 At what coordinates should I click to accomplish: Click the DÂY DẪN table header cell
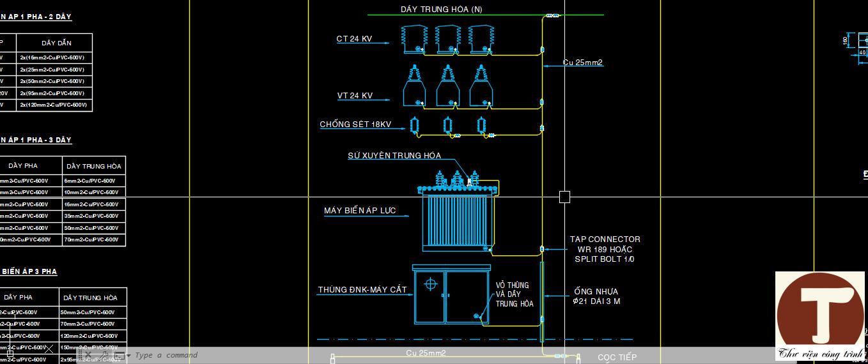[x=56, y=43]
